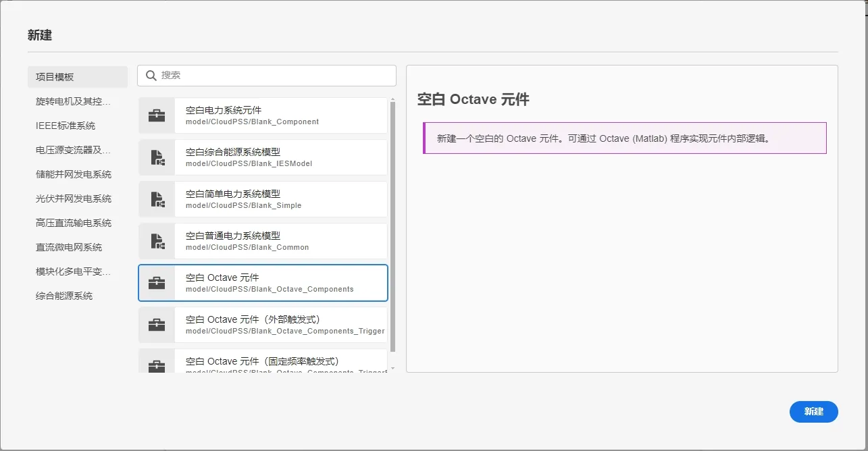Open the 综合能源系统 category
868x451 pixels.
point(77,295)
